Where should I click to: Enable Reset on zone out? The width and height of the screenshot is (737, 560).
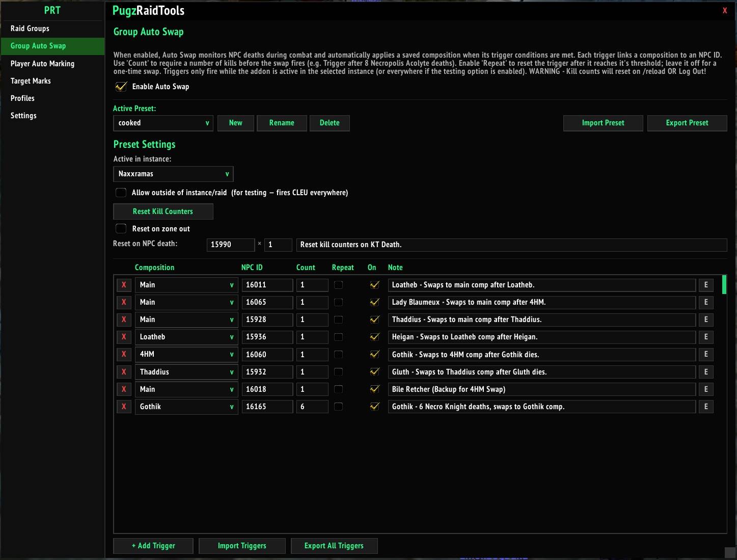(121, 229)
